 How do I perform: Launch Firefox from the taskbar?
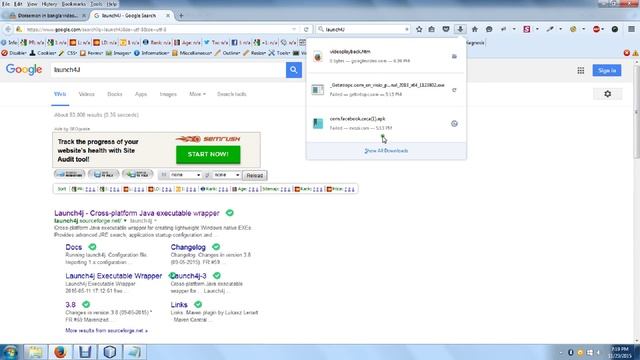(x=60, y=352)
